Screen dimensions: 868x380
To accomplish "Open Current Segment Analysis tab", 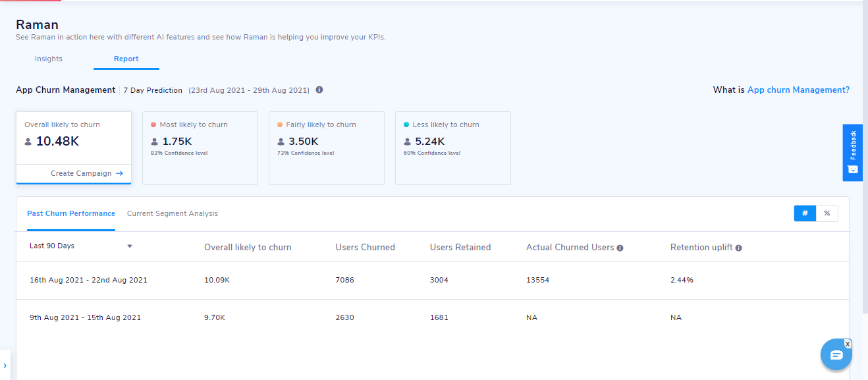I will pos(173,213).
